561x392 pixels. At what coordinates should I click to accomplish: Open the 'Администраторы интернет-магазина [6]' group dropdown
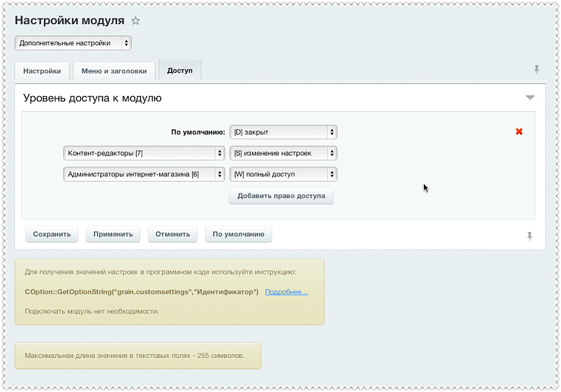(x=144, y=174)
